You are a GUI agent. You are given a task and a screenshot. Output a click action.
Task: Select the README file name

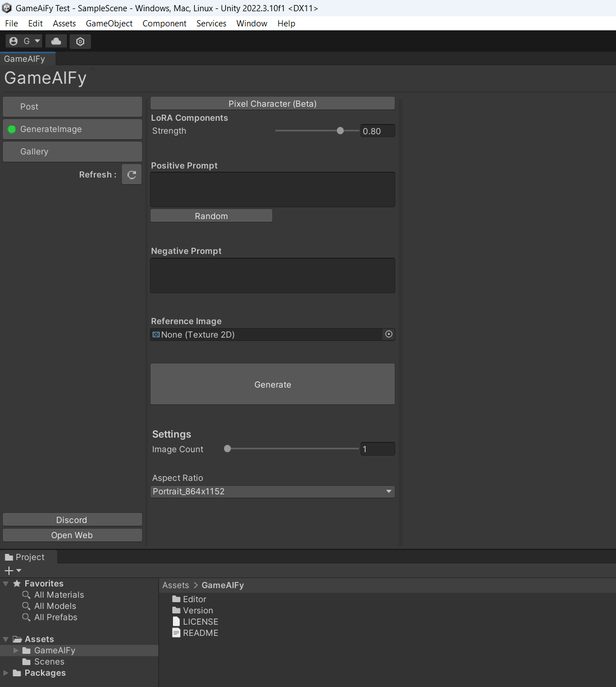pos(200,633)
